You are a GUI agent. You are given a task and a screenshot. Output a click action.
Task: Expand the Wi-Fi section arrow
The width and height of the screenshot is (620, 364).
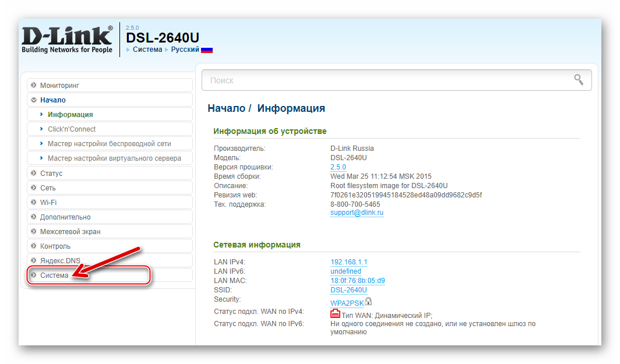point(34,202)
